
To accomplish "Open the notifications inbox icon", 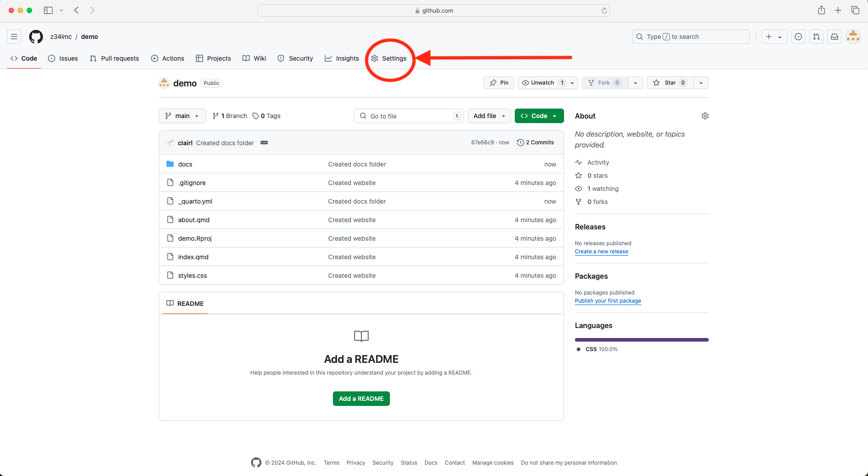I will tap(835, 37).
